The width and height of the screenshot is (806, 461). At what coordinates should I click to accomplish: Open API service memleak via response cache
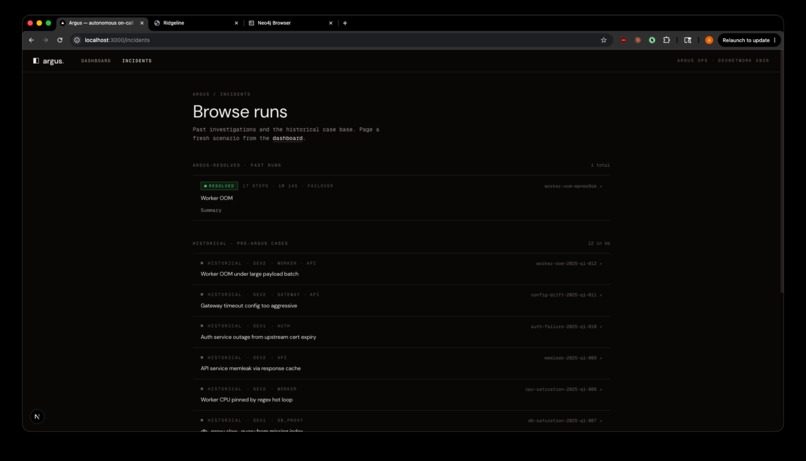click(250, 368)
